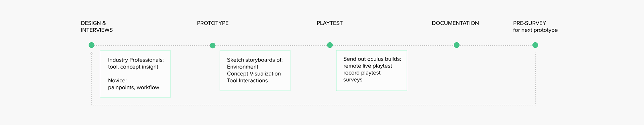Click the 'Industry Professionals:' text in first box

click(136, 60)
